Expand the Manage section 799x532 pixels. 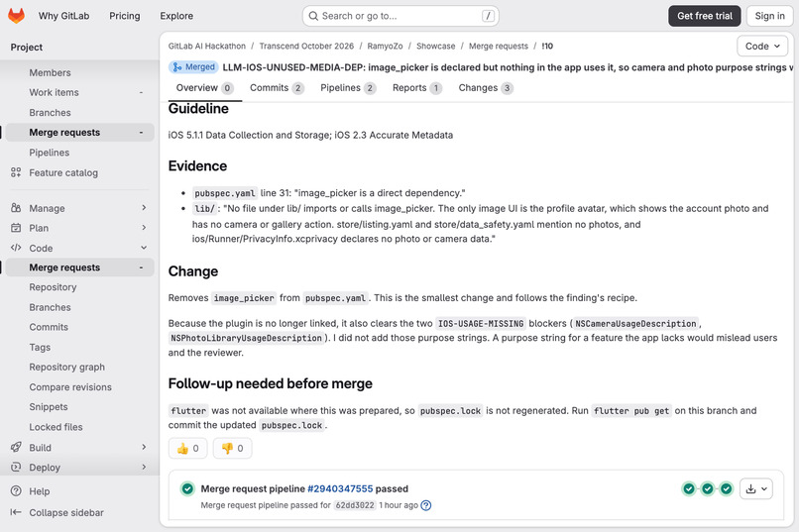[x=144, y=208]
